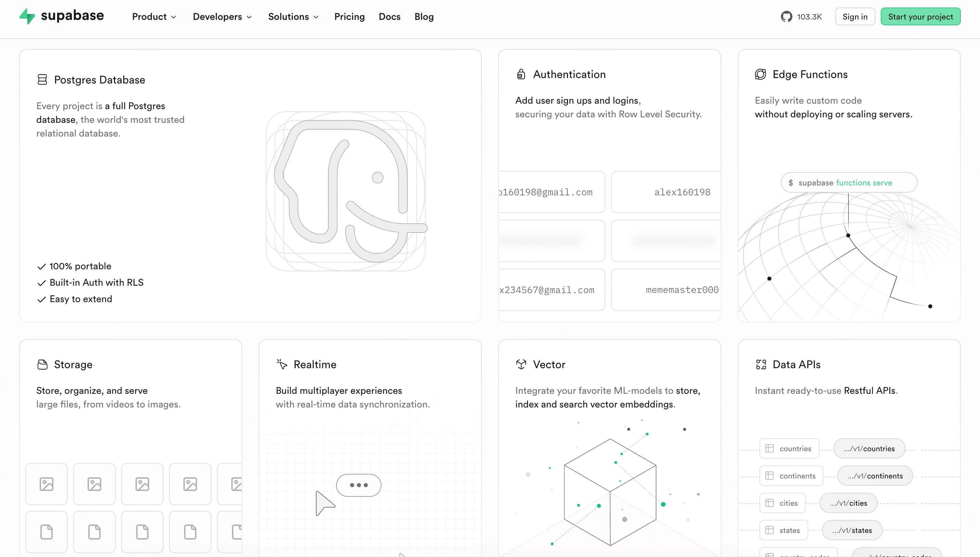The image size is (980, 557).
Task: Click the Vector cube icon
Action: [x=521, y=364]
